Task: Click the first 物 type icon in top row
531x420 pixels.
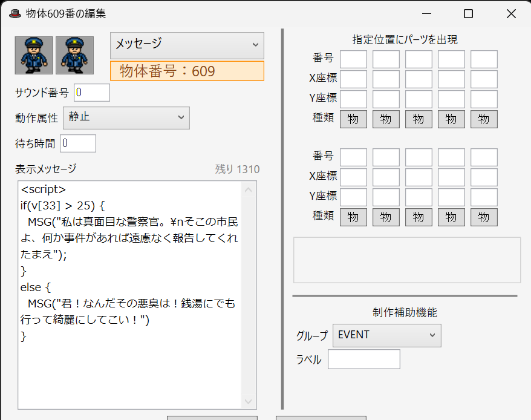Action: click(353, 119)
